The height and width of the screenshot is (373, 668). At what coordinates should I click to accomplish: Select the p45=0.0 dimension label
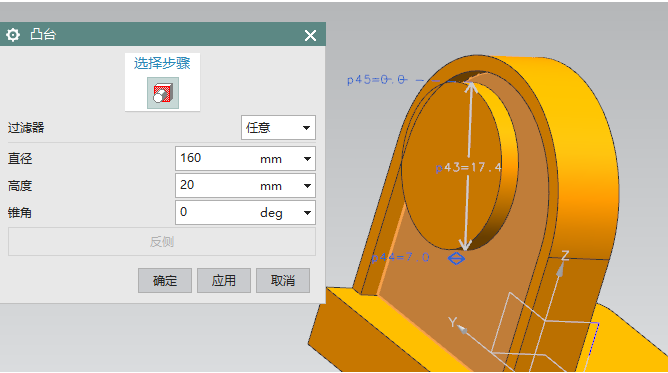point(377,80)
